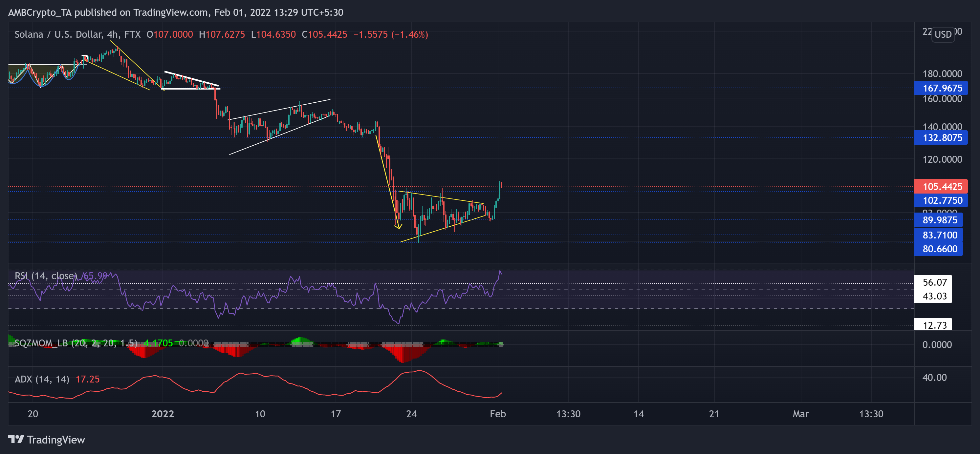
Task: Select the 132.8075 price level label
Action: [x=941, y=138]
